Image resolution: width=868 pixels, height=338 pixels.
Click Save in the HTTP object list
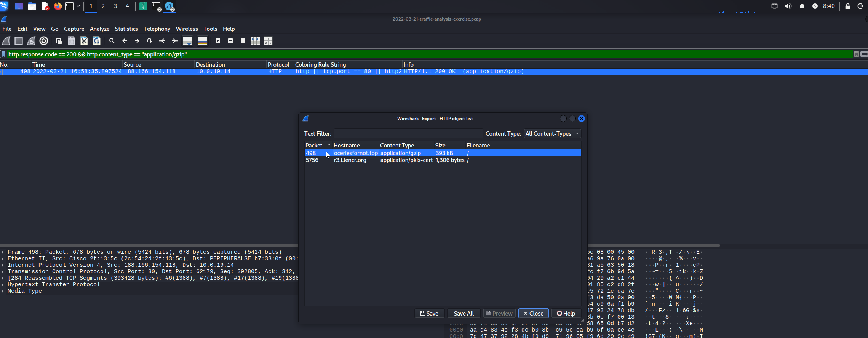pos(429,313)
